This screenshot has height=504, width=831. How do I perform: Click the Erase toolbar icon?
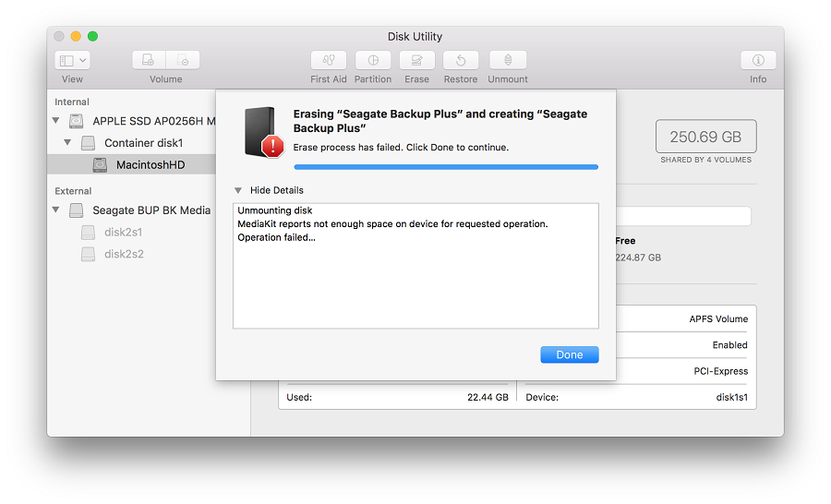tap(417, 60)
